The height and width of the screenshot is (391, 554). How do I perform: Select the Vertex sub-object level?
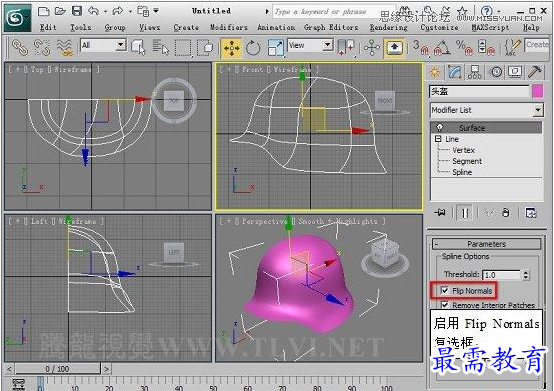click(x=464, y=150)
